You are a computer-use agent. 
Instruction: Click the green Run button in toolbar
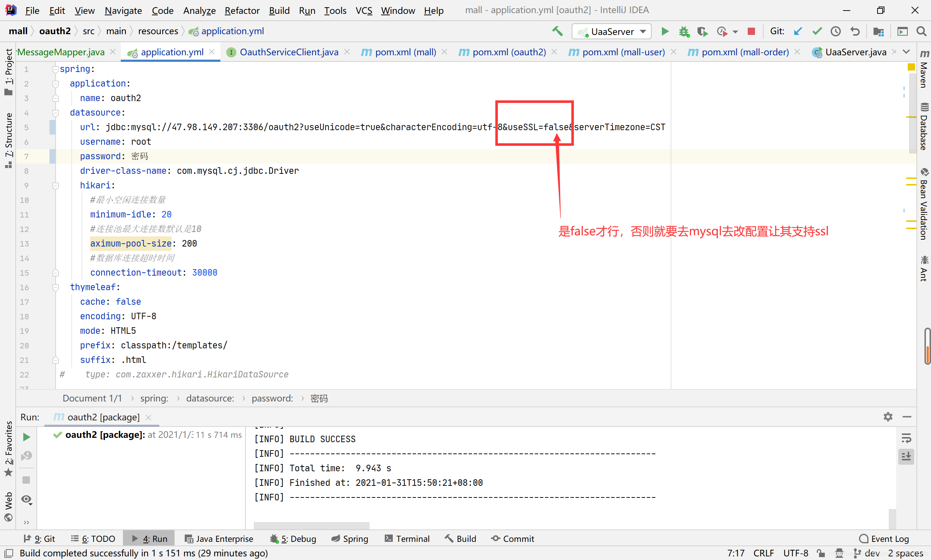tap(665, 31)
